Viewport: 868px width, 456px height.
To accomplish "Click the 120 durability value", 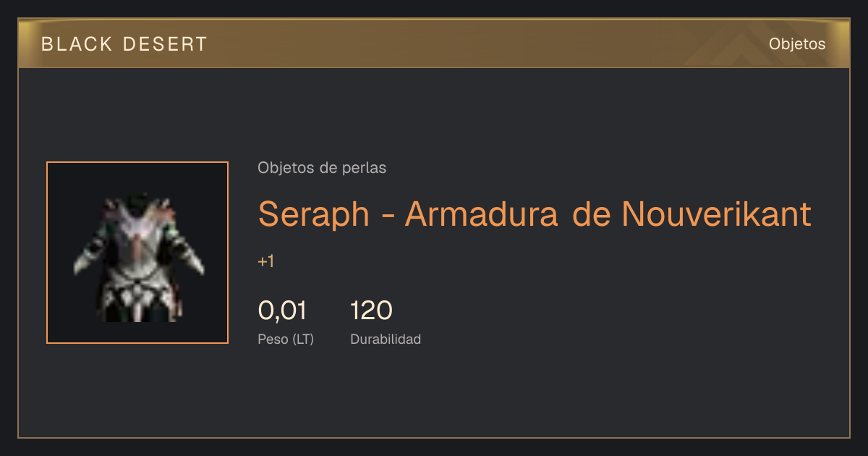I will (x=371, y=311).
